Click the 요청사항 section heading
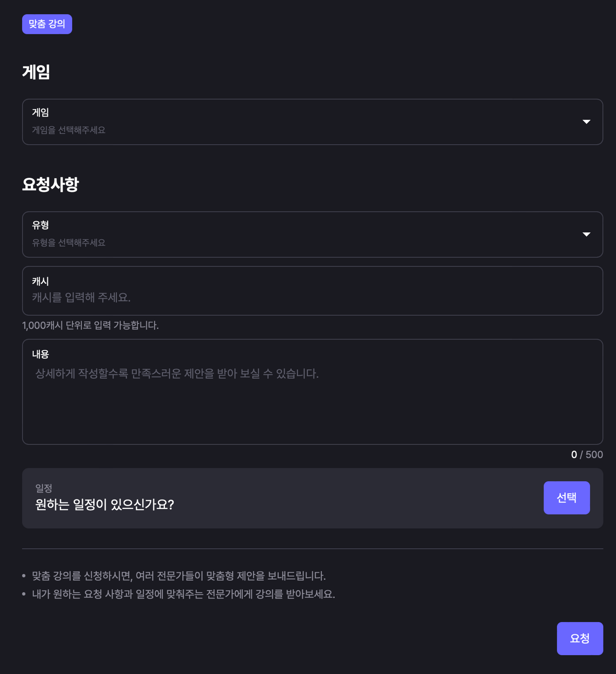Viewport: 616px width, 674px height. tap(51, 185)
